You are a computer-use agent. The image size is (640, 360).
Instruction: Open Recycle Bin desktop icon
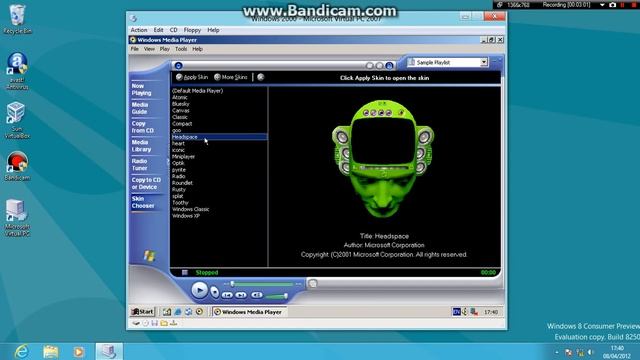coord(17,19)
